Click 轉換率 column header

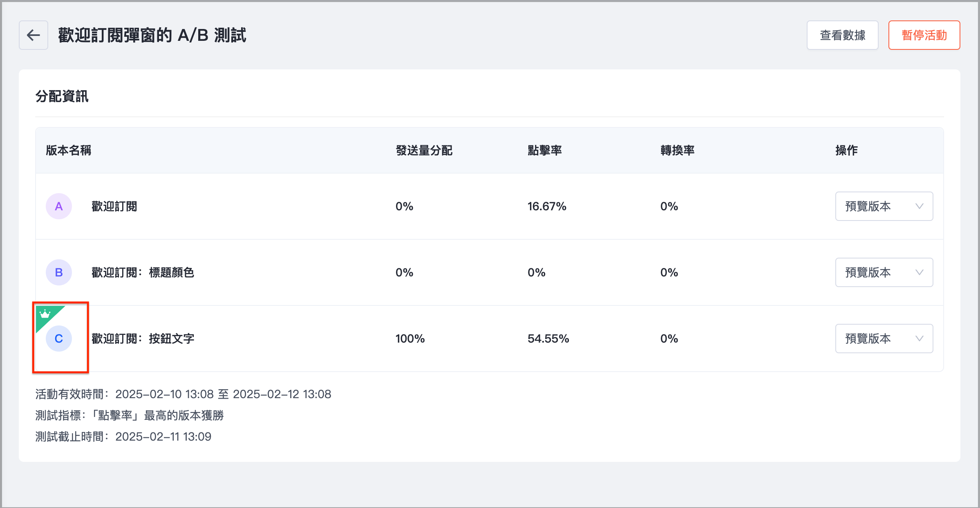click(677, 150)
